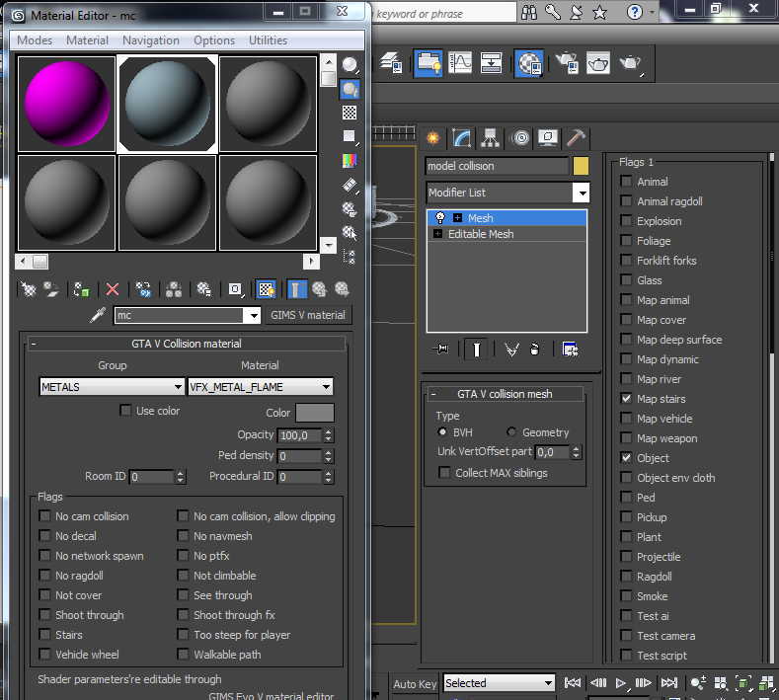Image resolution: width=779 pixels, height=700 pixels.
Task: Check Walkable path flag
Action: [x=184, y=655]
